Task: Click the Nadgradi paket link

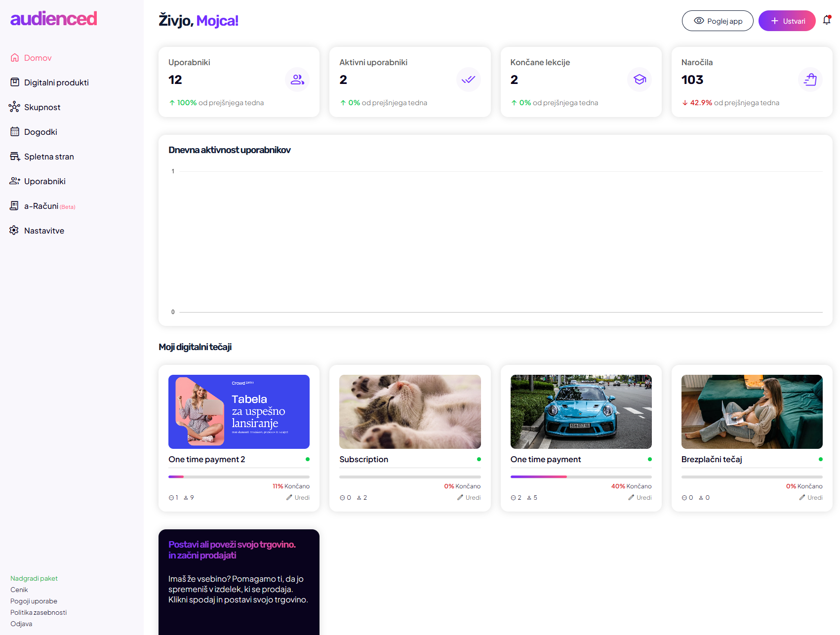Action: coord(34,578)
